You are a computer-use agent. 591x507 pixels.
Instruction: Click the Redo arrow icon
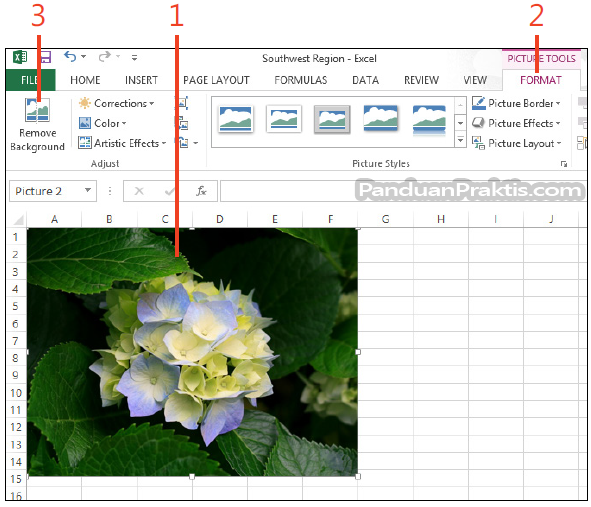coord(104,57)
